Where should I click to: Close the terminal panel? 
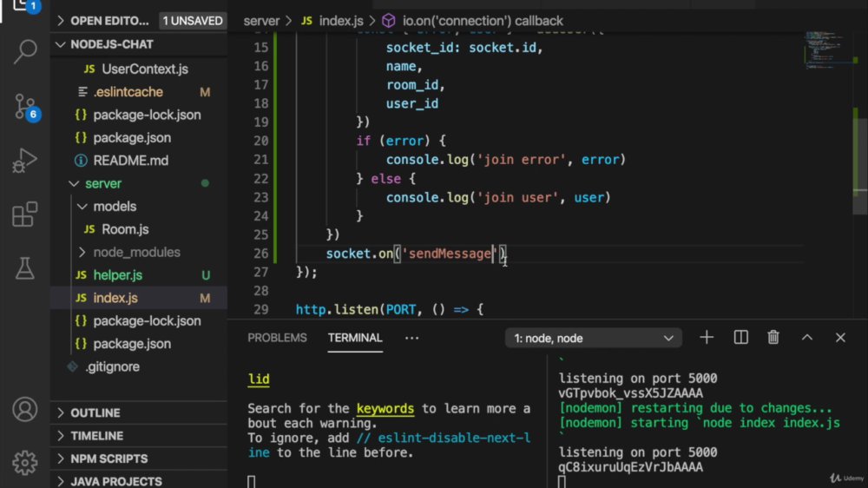[x=840, y=337]
